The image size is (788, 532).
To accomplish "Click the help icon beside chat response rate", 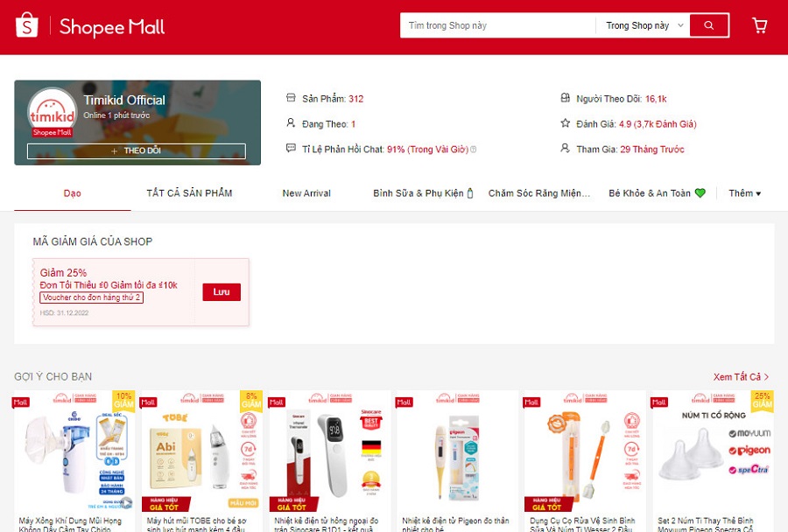I will 474,150.
